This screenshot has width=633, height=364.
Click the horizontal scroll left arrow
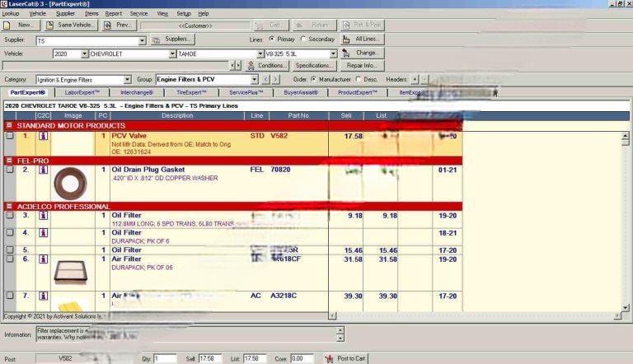[x=333, y=315]
